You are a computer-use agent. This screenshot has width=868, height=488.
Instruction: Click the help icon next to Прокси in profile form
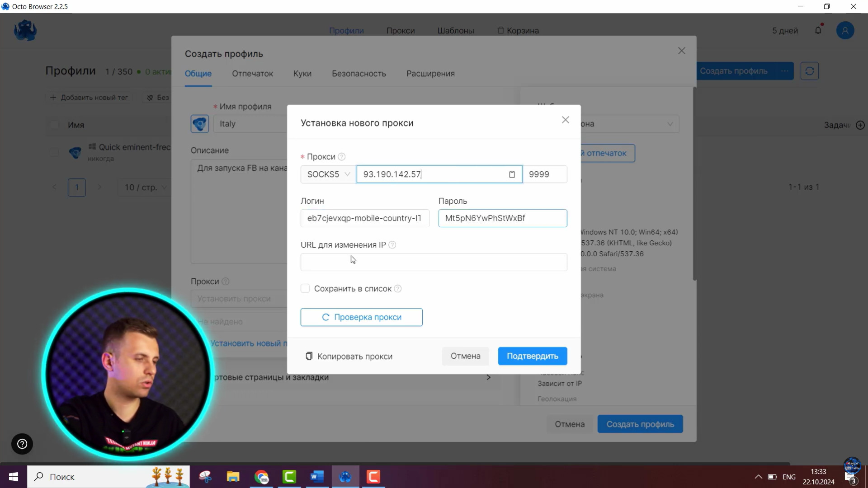pyautogui.click(x=226, y=282)
